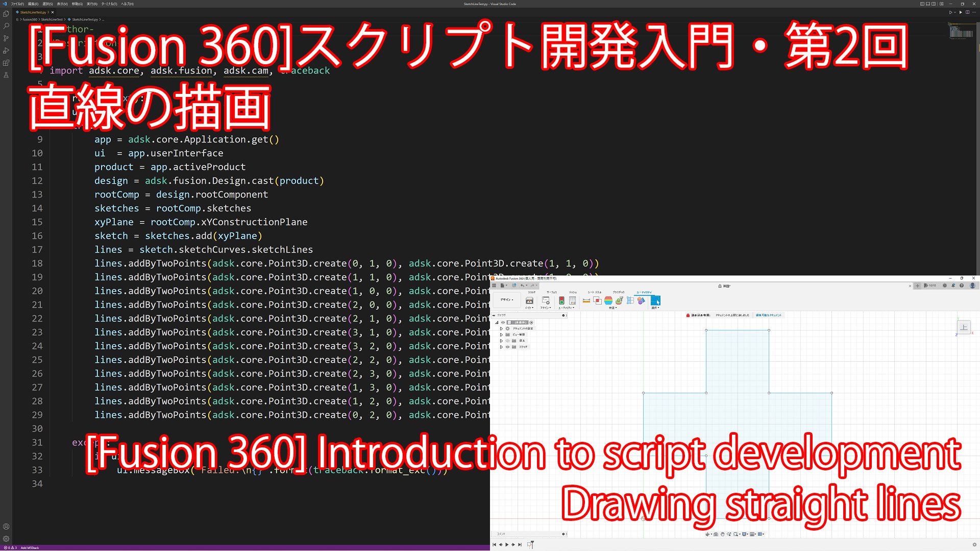Add a new Fusion 360 document tab

(917, 286)
